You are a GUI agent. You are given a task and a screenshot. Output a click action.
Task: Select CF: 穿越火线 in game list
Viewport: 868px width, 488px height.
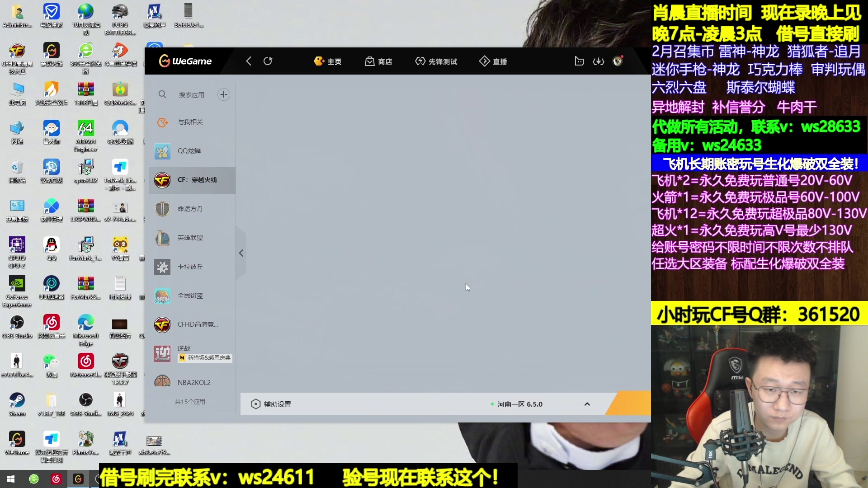(x=192, y=180)
